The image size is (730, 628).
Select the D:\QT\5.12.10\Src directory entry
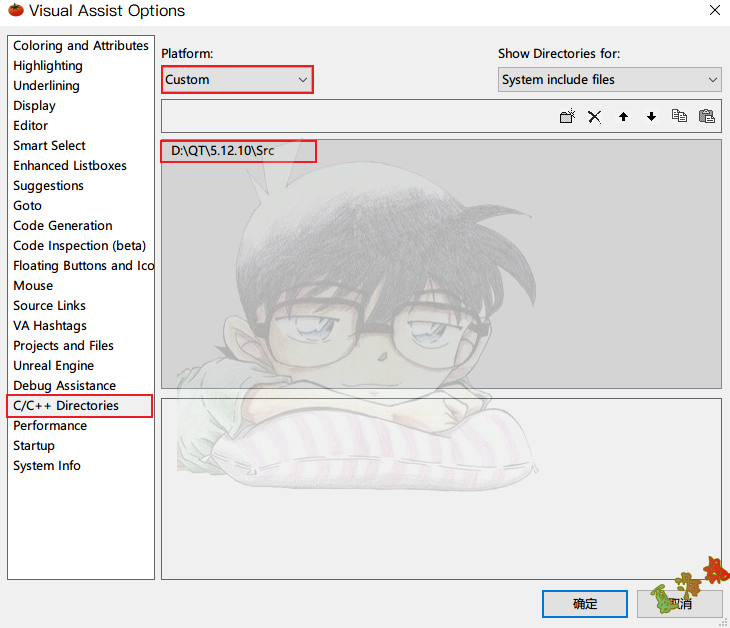pyautogui.click(x=223, y=151)
